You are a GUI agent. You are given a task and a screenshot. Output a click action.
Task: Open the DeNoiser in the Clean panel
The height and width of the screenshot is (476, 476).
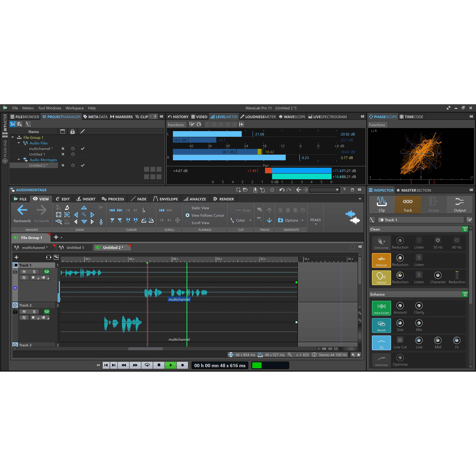(x=381, y=260)
